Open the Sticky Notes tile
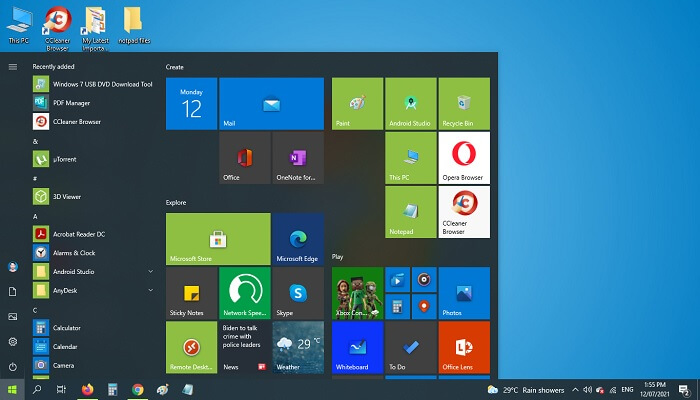 click(192, 293)
